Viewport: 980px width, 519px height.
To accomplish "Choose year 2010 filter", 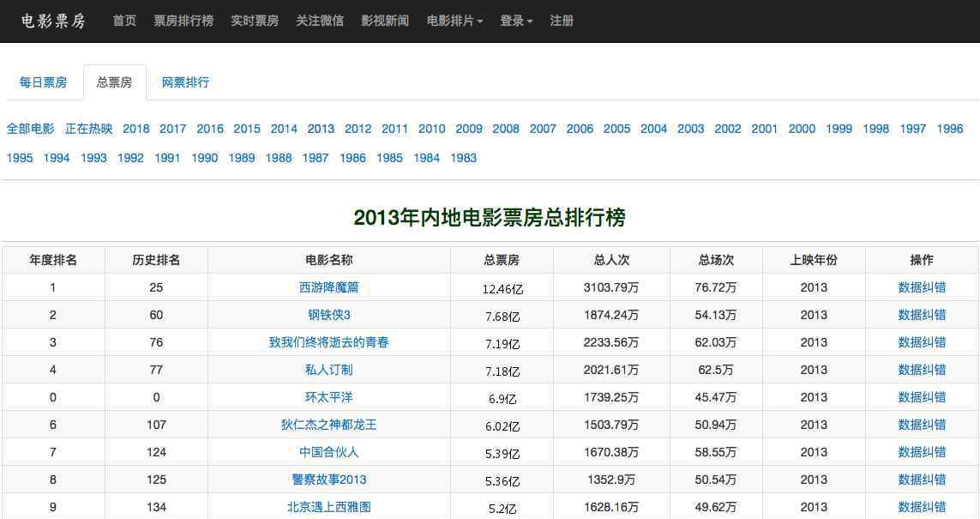I will click(432, 129).
